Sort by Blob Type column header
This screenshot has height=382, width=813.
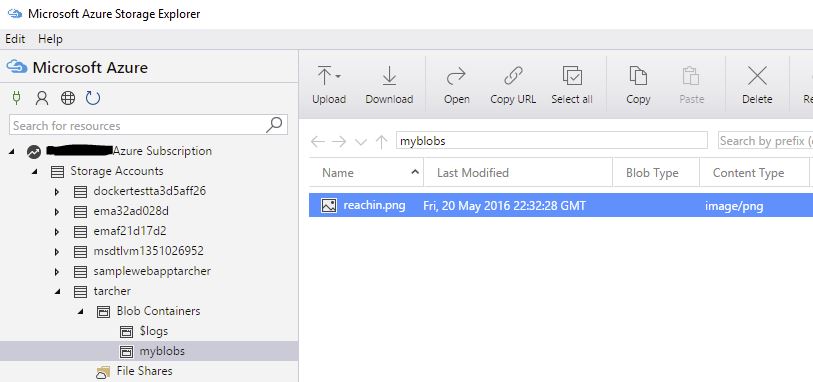point(656,173)
